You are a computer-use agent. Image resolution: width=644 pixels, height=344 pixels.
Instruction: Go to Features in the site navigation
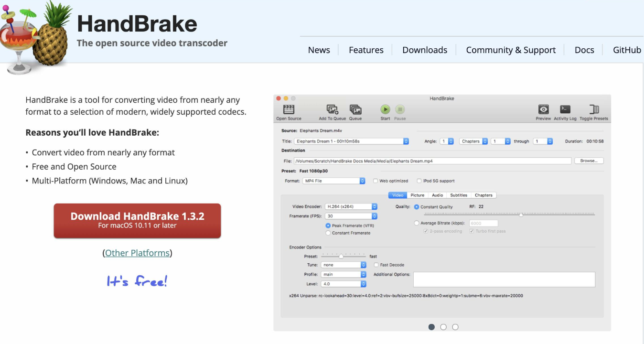tap(366, 50)
